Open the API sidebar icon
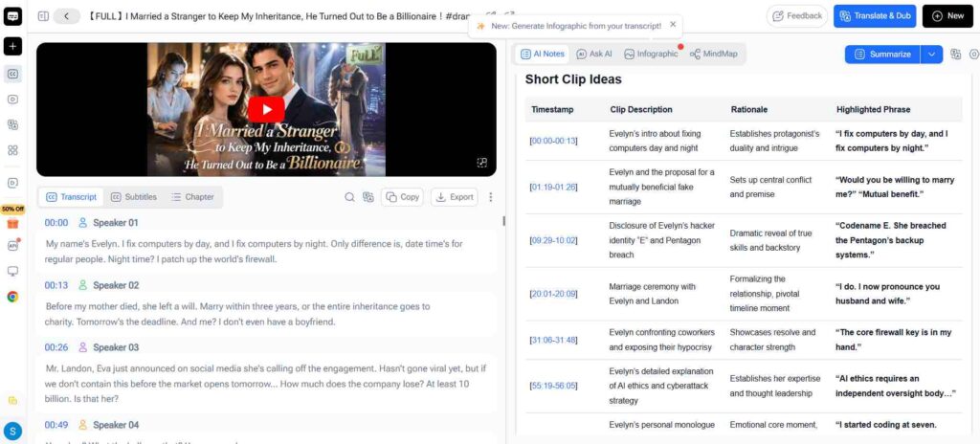 click(12, 245)
